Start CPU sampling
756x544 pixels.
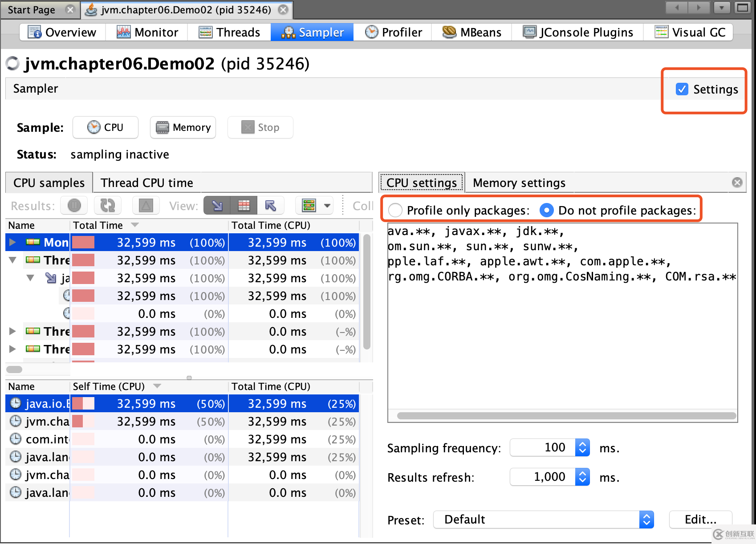tap(106, 127)
